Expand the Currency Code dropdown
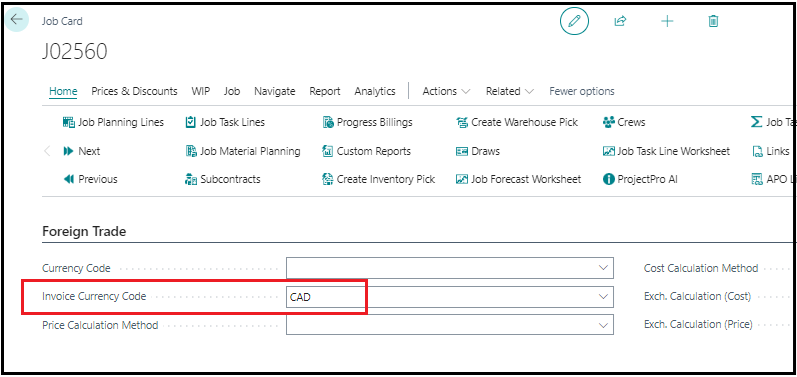Screen dimensions: 797x377 tap(603, 268)
